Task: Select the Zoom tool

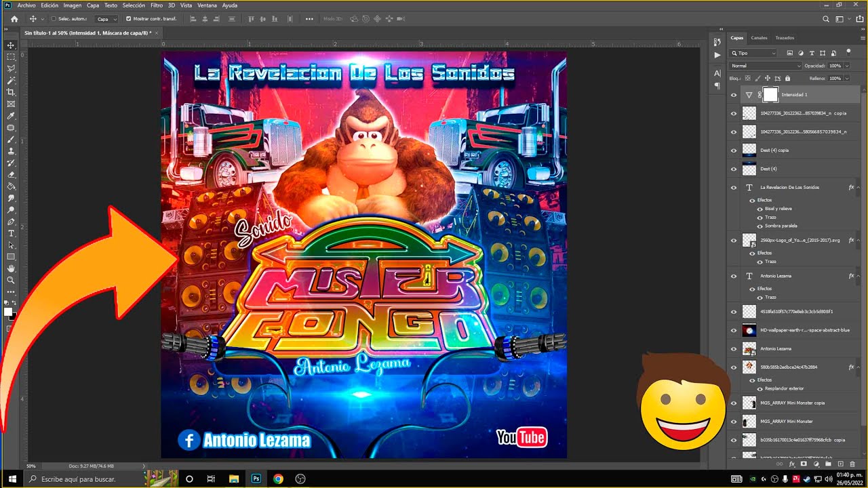Action: pyautogui.click(x=11, y=280)
